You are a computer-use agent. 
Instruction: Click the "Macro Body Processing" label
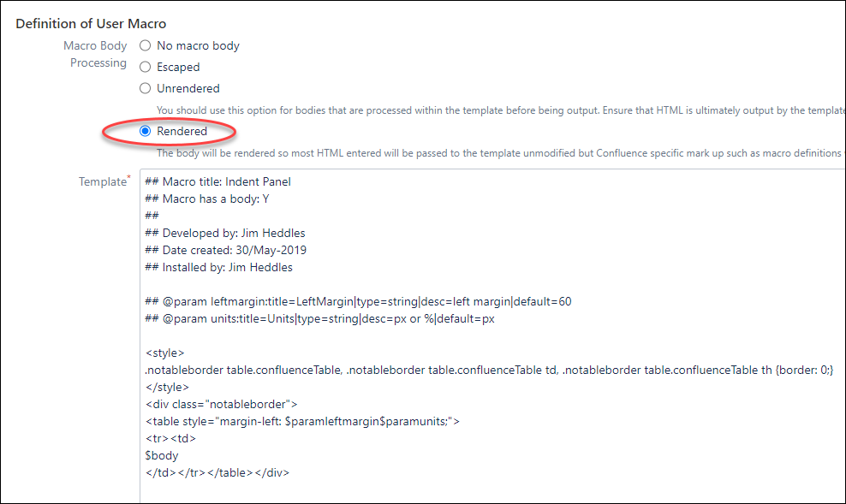click(x=95, y=54)
